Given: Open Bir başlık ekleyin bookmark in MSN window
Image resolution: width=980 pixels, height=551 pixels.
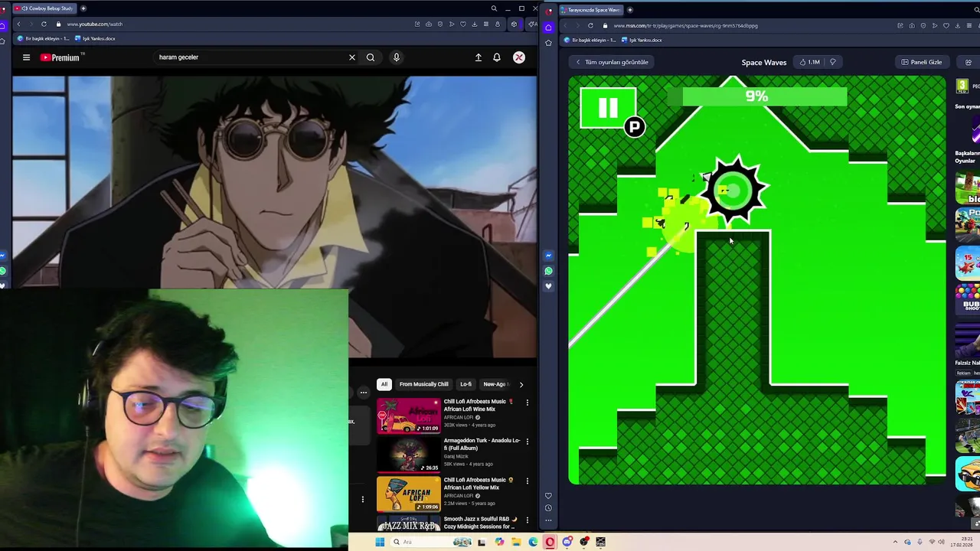Looking at the screenshot, I should point(588,40).
